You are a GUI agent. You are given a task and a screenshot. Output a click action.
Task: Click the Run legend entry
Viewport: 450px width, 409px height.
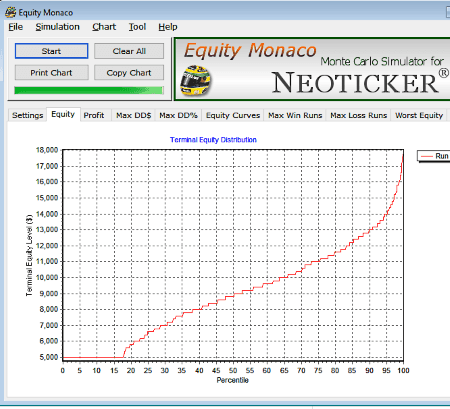pyautogui.click(x=434, y=156)
